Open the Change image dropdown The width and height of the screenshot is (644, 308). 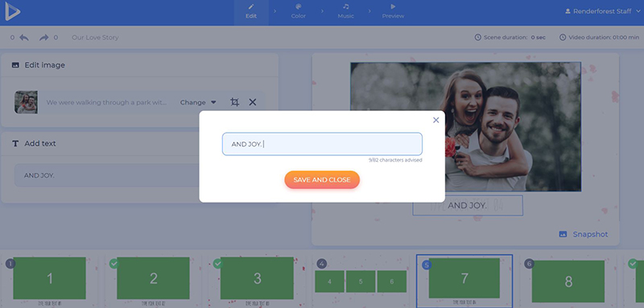tap(198, 102)
